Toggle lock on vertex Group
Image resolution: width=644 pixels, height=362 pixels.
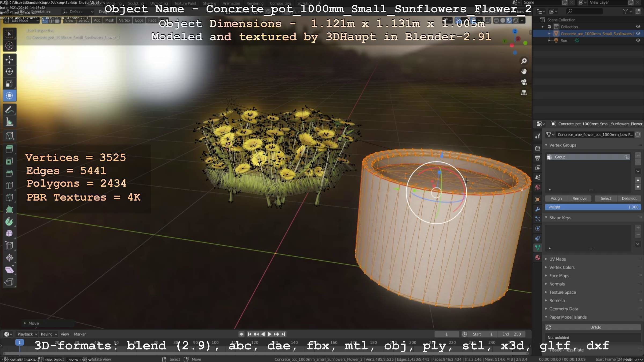[x=627, y=157]
